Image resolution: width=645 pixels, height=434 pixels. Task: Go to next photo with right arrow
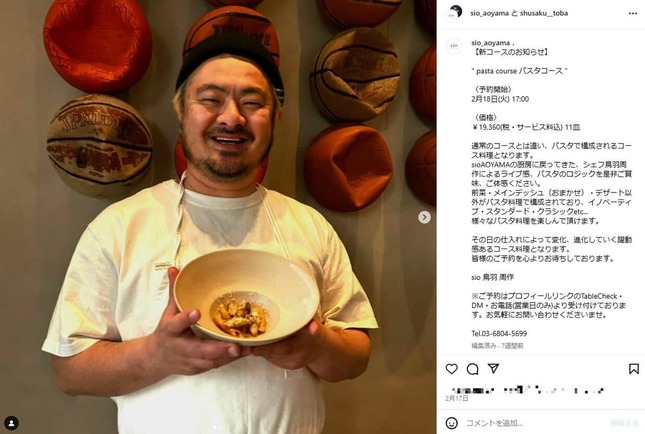point(425,217)
